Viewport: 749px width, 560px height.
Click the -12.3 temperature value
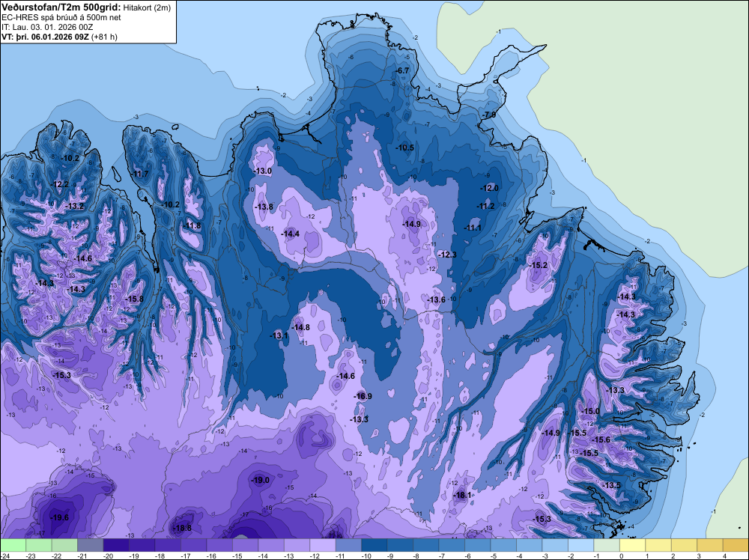[x=447, y=255]
